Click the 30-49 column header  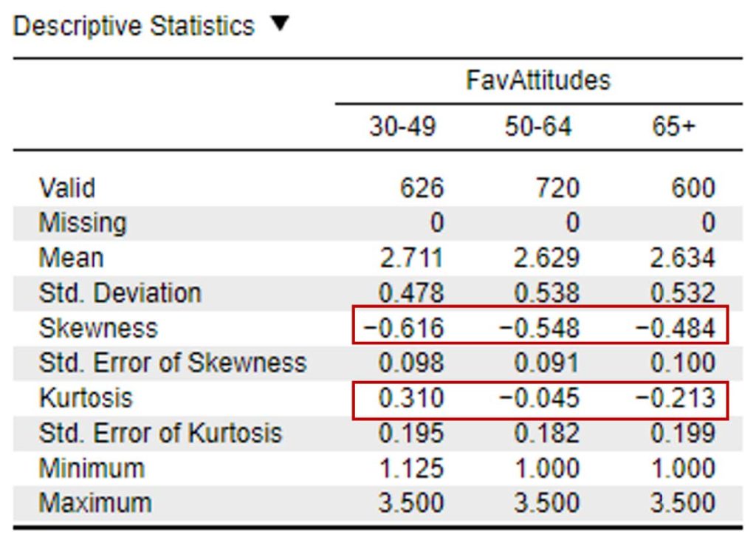pos(402,127)
